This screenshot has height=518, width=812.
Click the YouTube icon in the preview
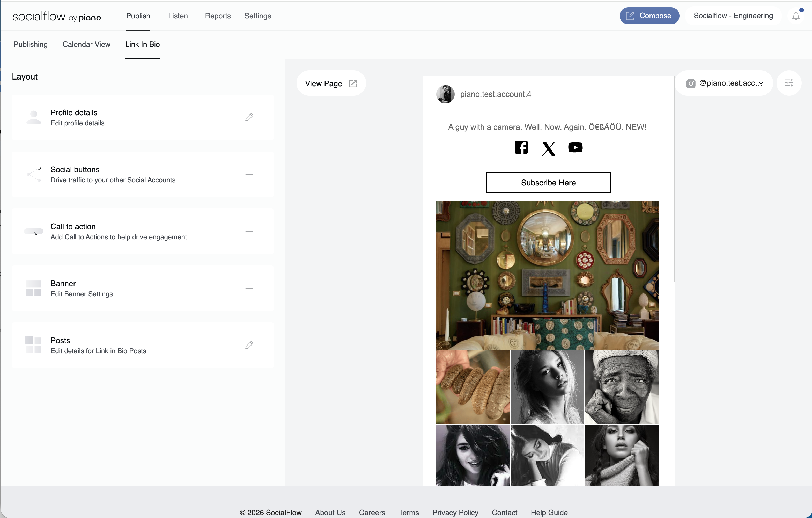575,147
